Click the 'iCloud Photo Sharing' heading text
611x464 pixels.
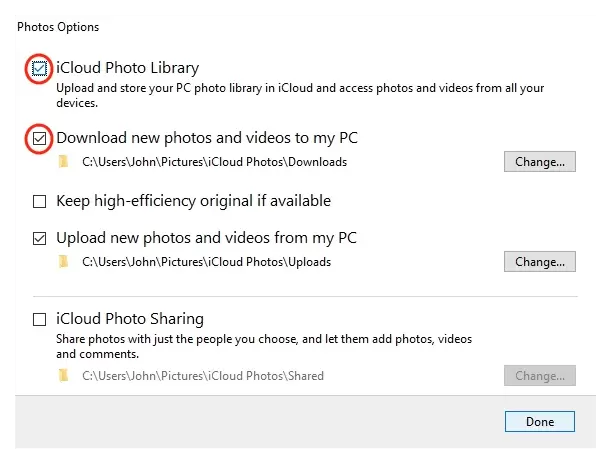(130, 319)
